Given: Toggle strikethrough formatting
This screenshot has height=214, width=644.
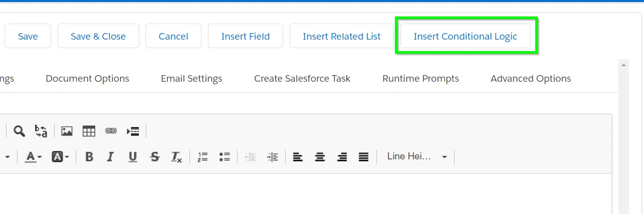Looking at the screenshot, I should coord(155,157).
